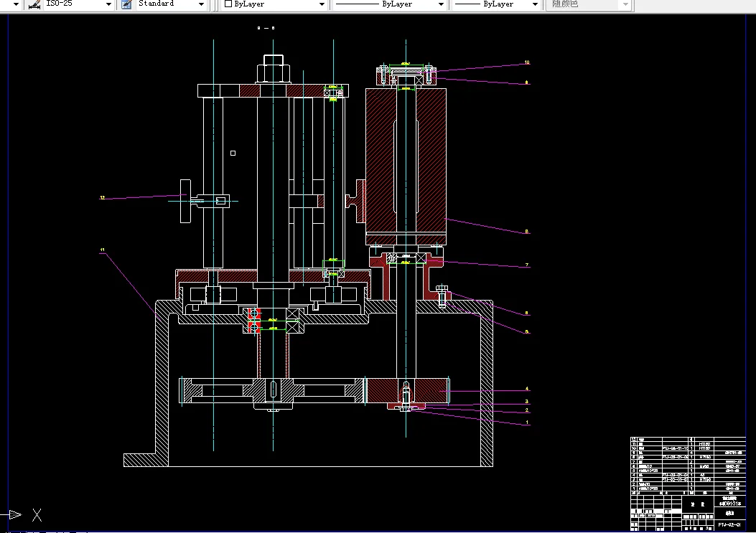The image size is (756, 533).
Task: Click the dimension style manager icon
Action: tap(34, 4)
